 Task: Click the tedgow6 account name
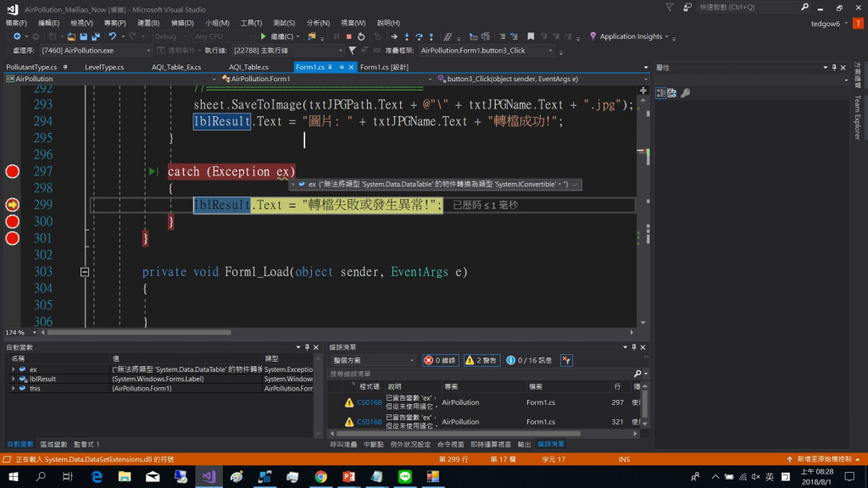(x=826, y=23)
